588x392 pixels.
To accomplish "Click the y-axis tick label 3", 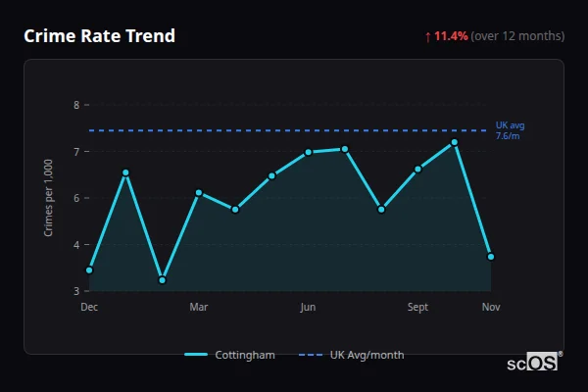I will click(x=76, y=291).
